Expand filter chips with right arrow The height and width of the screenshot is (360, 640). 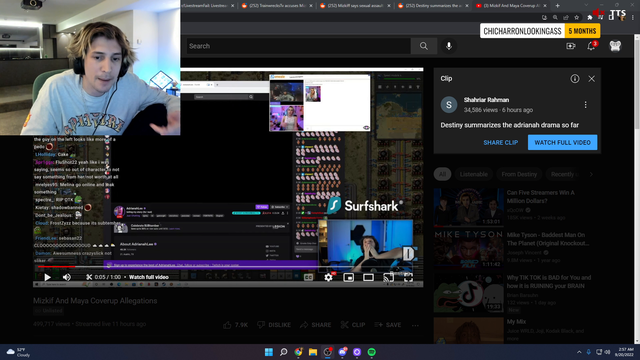click(591, 174)
